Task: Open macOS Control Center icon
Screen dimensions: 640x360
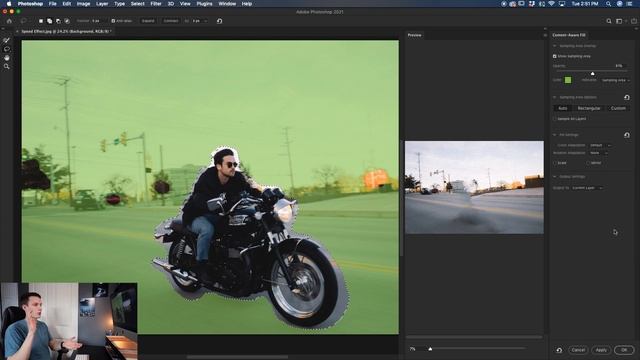Action: (x=629, y=4)
